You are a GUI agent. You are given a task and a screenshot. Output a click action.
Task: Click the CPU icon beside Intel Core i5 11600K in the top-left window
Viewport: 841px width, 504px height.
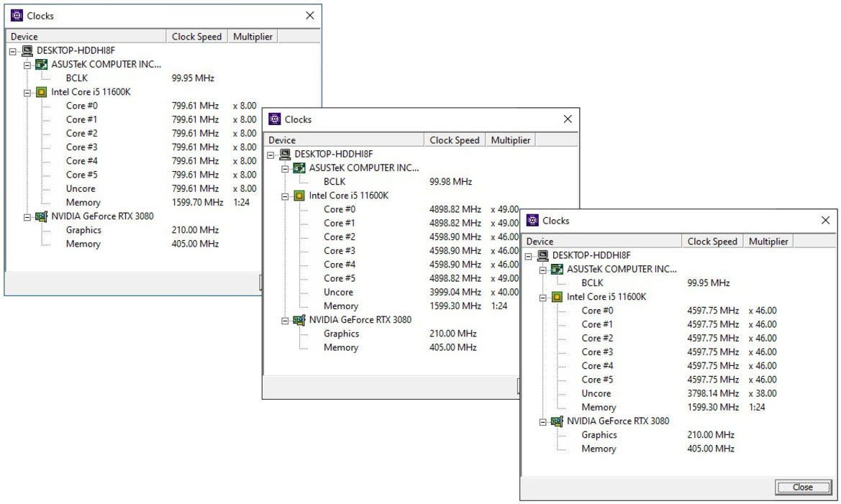(x=41, y=92)
